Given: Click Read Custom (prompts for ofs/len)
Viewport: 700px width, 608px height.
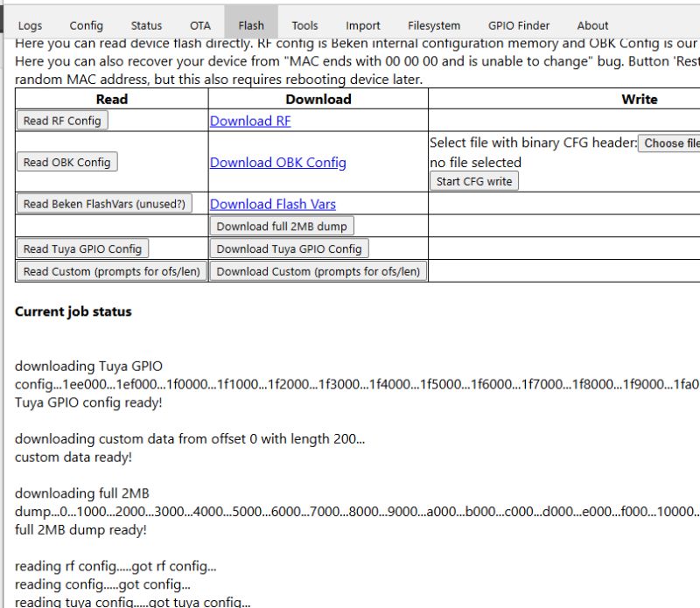Looking at the screenshot, I should tap(112, 271).
